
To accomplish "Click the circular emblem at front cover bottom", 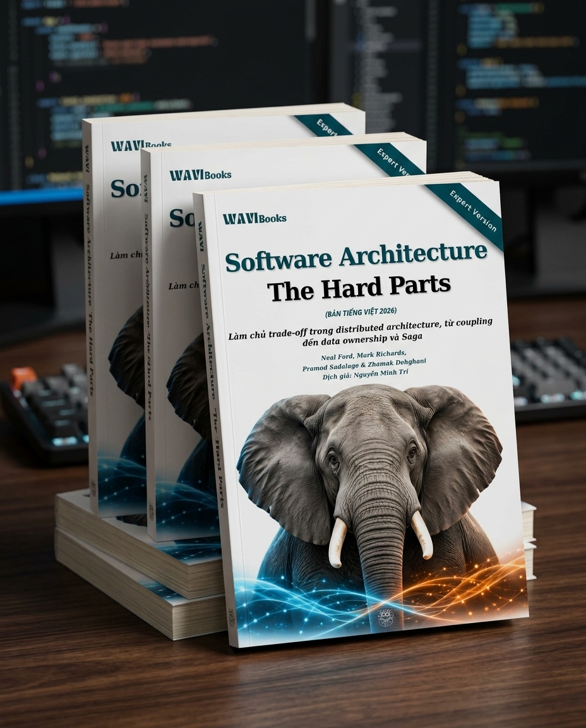I will (x=386, y=619).
